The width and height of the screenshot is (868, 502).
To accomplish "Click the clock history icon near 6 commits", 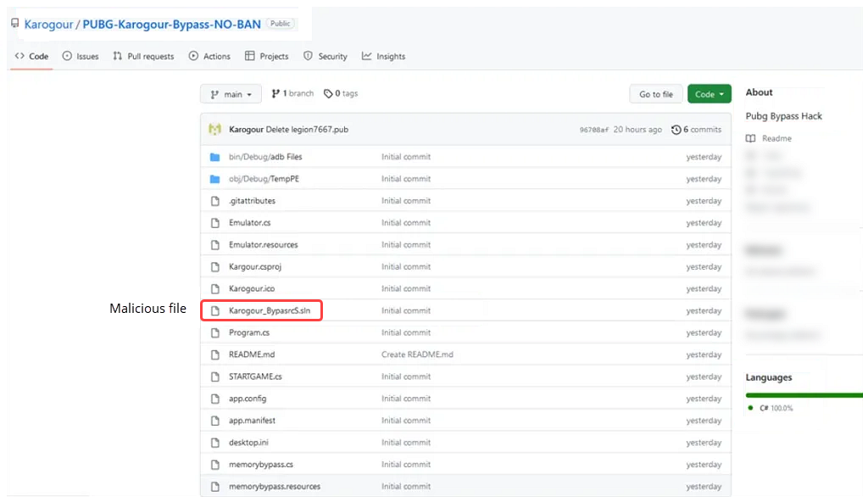I will coord(676,129).
